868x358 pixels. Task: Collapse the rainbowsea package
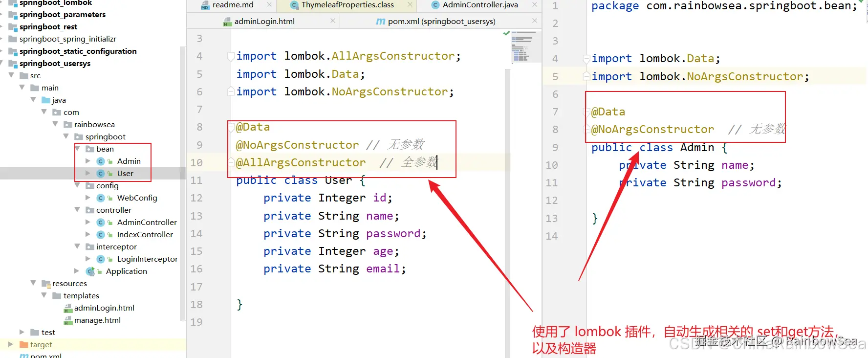coord(55,124)
